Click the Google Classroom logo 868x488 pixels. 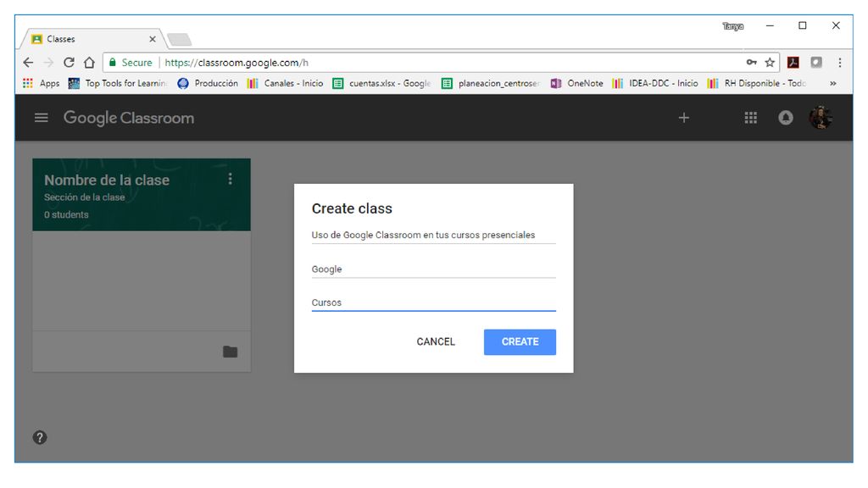129,118
